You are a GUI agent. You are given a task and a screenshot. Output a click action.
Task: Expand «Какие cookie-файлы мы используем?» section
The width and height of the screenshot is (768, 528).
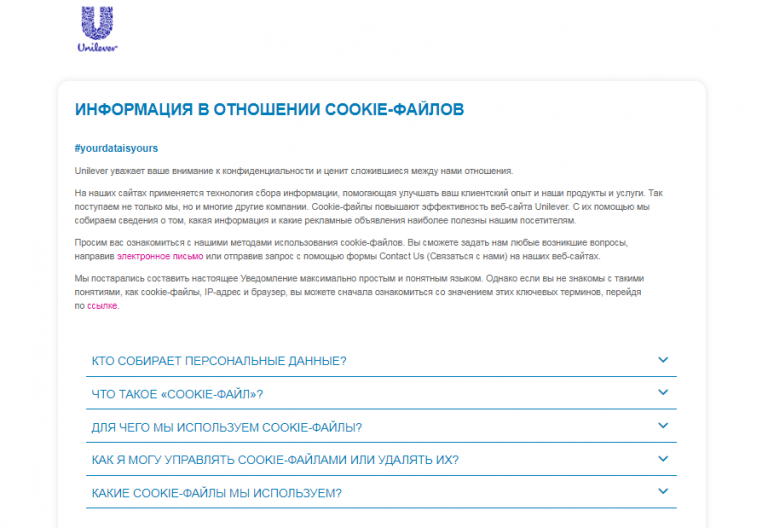(x=381, y=493)
